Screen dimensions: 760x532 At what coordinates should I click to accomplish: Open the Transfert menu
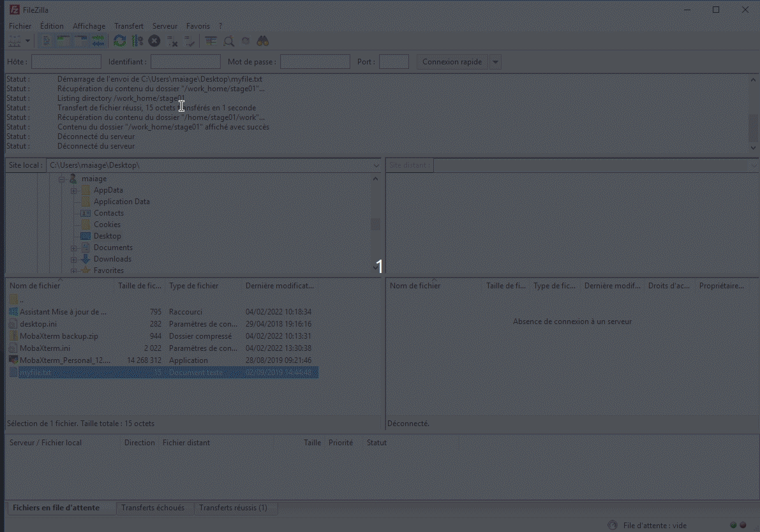tap(128, 26)
